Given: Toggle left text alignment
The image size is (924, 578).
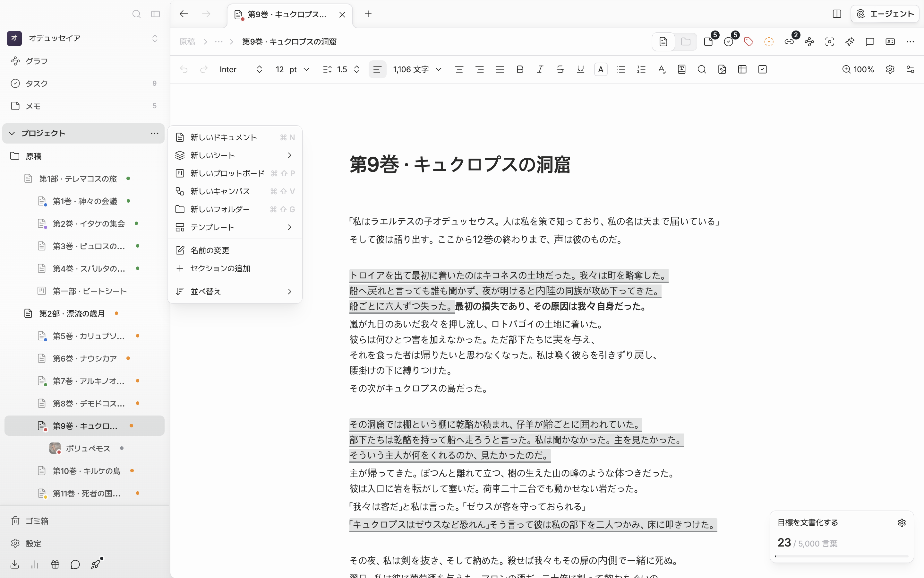Looking at the screenshot, I should [x=377, y=69].
